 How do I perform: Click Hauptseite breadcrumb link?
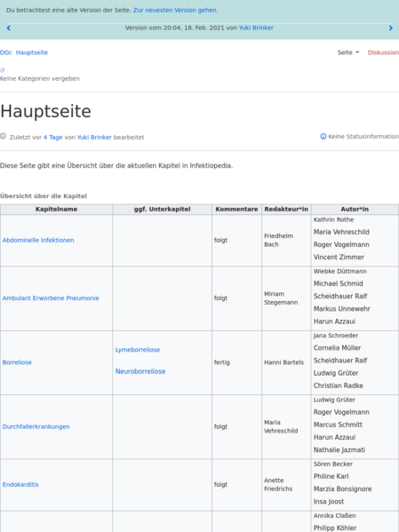32,52
